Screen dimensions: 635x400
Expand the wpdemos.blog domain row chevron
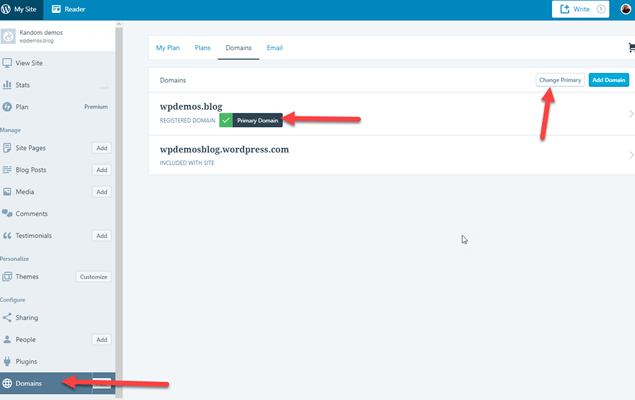click(631, 114)
